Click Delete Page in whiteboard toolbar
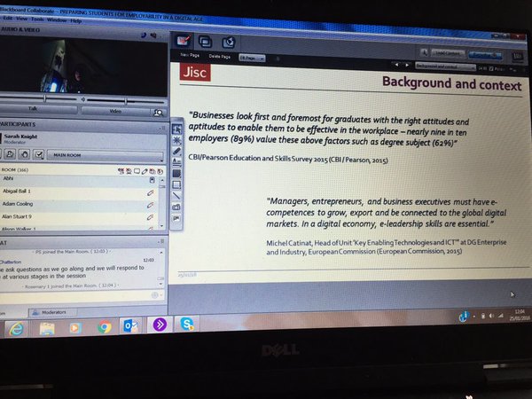This screenshot has height=399, width=532. [220, 57]
